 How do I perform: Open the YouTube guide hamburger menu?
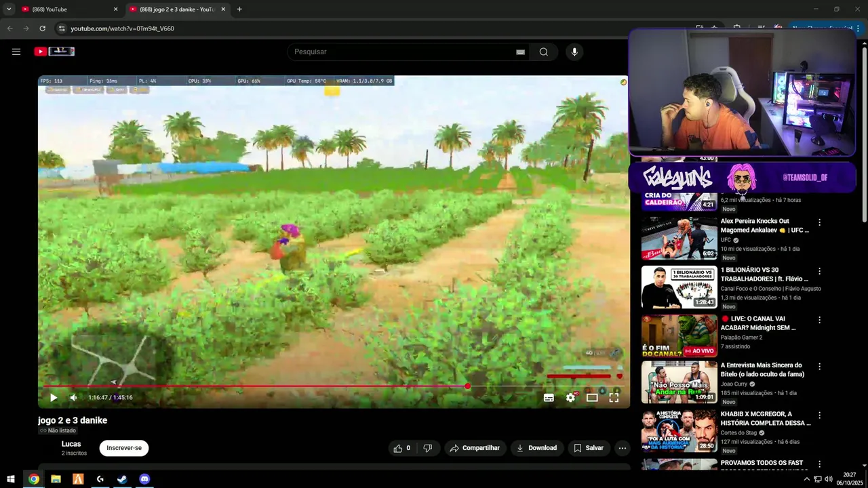tap(16, 52)
